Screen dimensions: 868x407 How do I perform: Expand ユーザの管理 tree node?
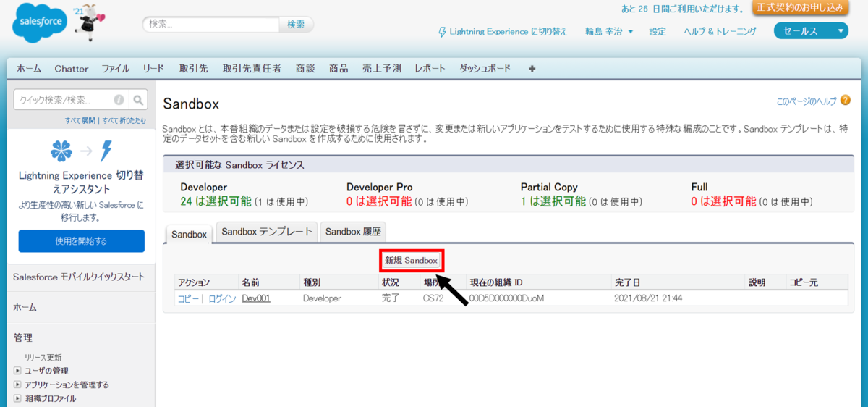pyautogui.click(x=17, y=371)
